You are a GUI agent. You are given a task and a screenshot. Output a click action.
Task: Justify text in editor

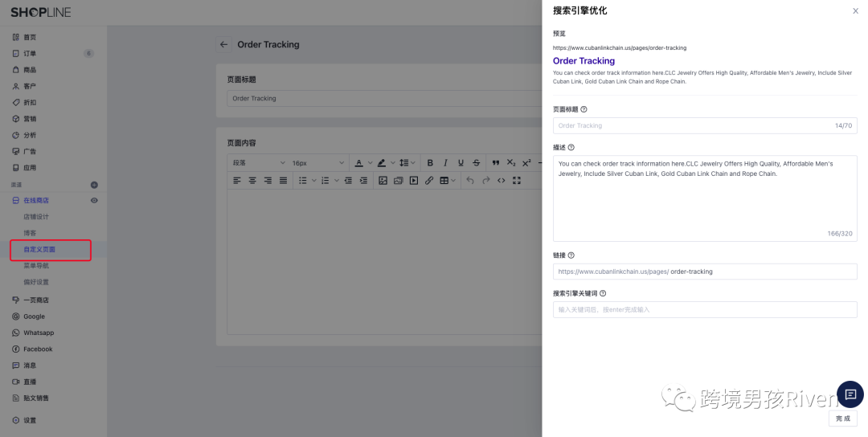(x=284, y=180)
